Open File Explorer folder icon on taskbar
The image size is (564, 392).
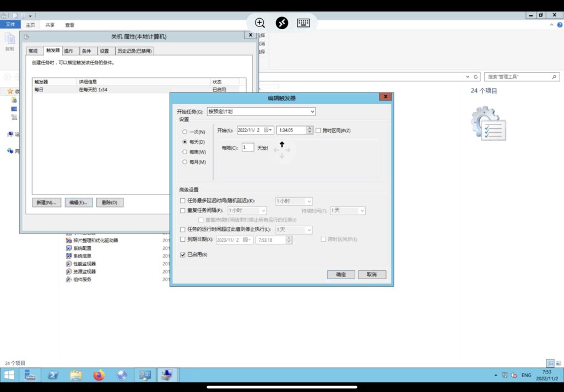click(x=76, y=375)
